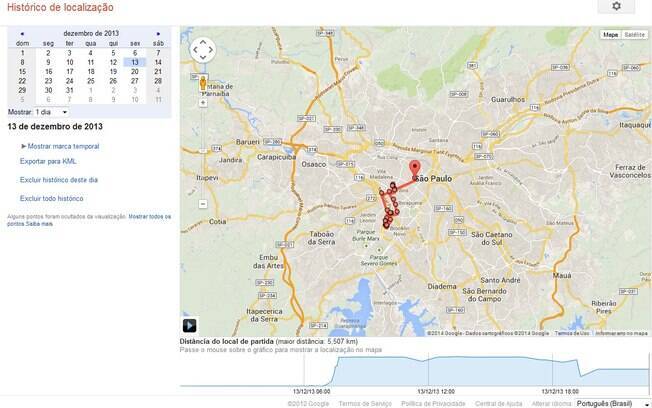Select December 28 in the calendar
The height and width of the screenshot is (408, 652).
click(158, 81)
